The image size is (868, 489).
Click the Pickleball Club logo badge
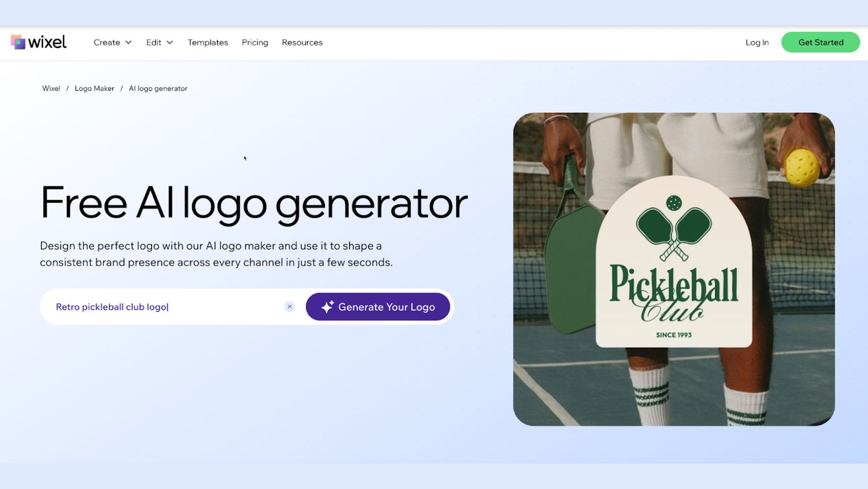click(674, 262)
